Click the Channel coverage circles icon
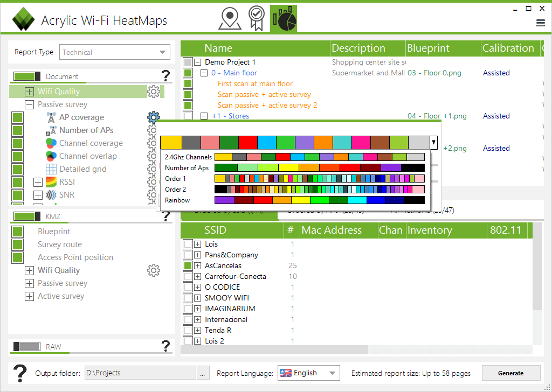 pos(51,143)
